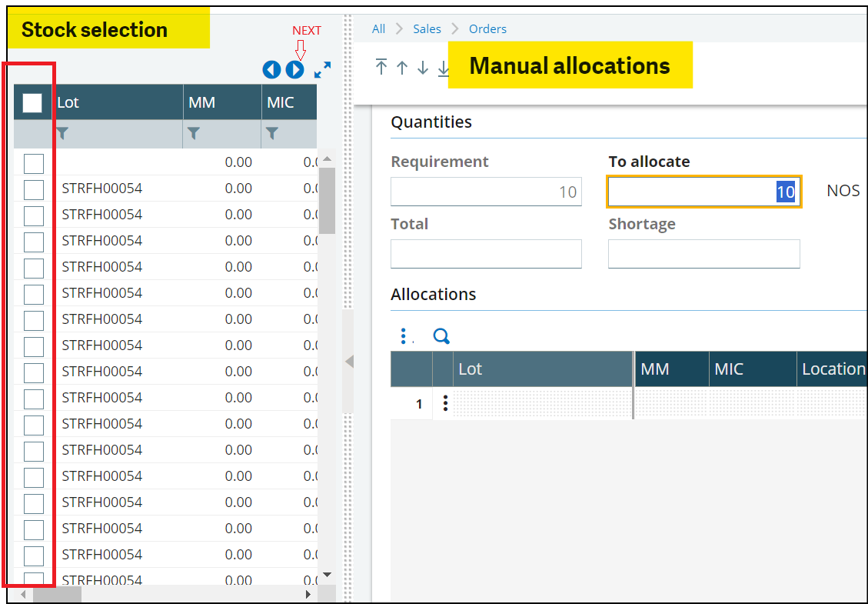Viewport: 868px width, 604px height.
Task: Click the next record navigation arrow
Action: (x=294, y=69)
